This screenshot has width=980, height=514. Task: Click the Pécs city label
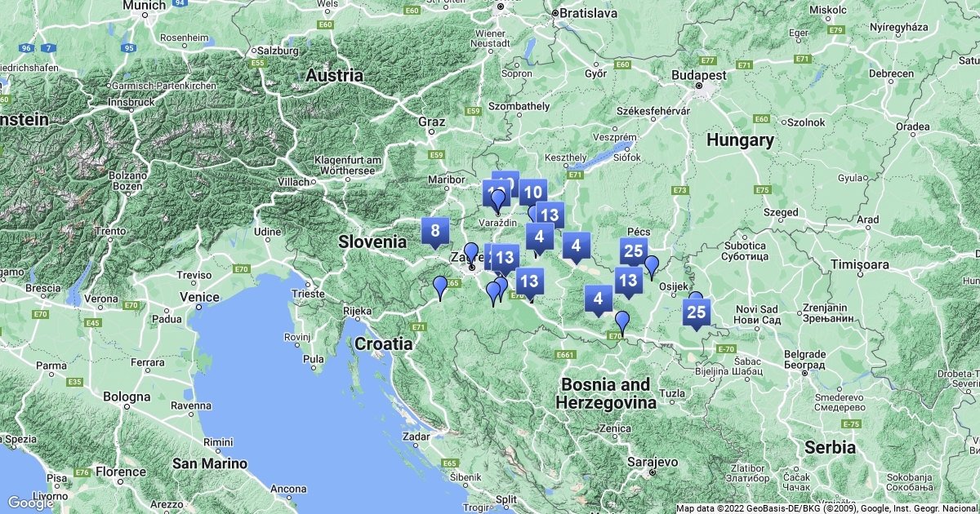pyautogui.click(x=638, y=232)
